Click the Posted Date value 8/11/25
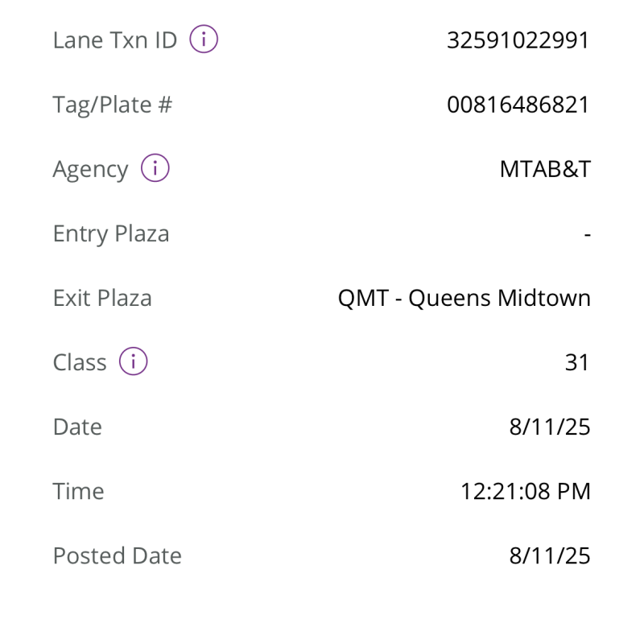644x644 pixels. (550, 555)
